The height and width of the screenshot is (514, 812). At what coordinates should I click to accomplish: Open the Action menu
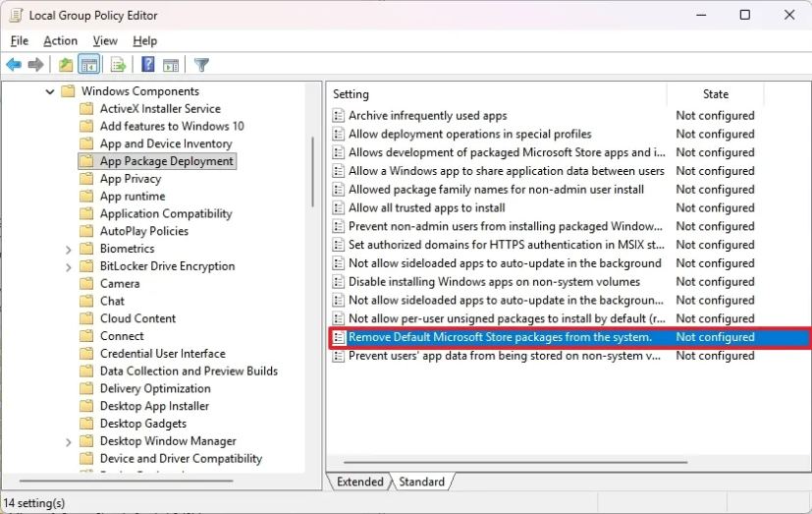point(60,40)
